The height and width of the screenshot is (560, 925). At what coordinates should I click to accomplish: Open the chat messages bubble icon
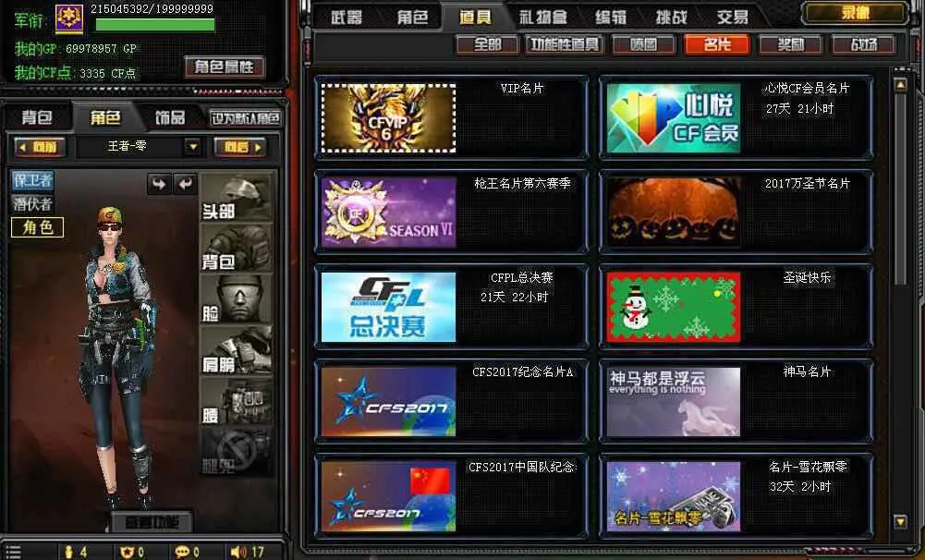click(187, 552)
